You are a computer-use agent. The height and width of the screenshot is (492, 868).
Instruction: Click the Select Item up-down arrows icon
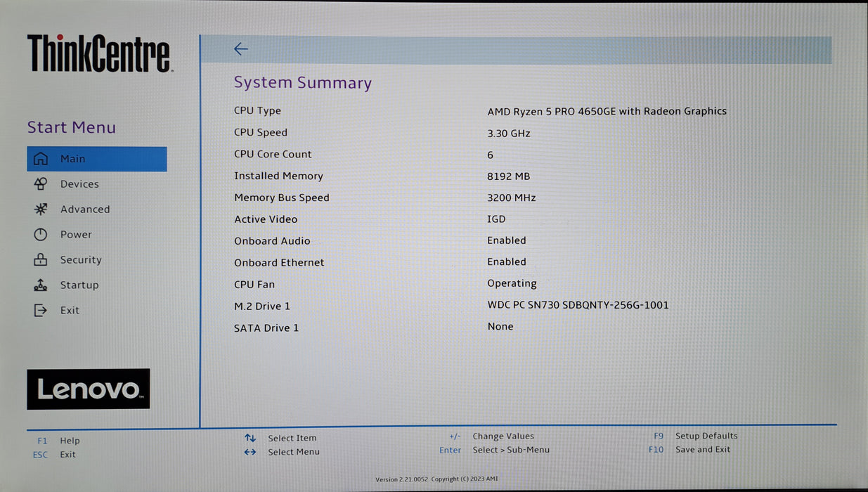(x=250, y=438)
